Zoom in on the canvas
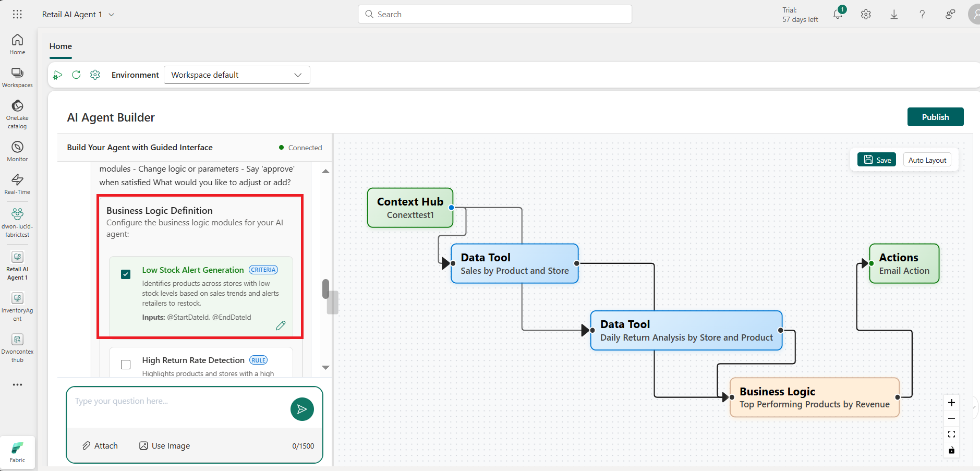Screen dimensions: 980x471 951,403
